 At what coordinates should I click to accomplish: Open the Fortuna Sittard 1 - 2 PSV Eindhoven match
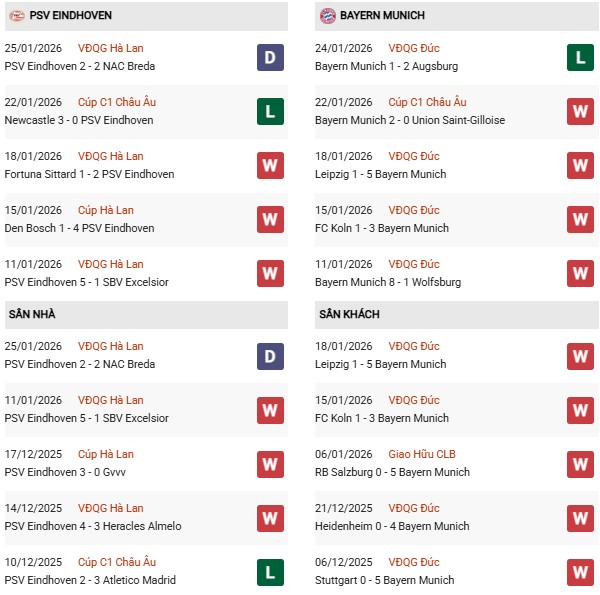point(89,174)
